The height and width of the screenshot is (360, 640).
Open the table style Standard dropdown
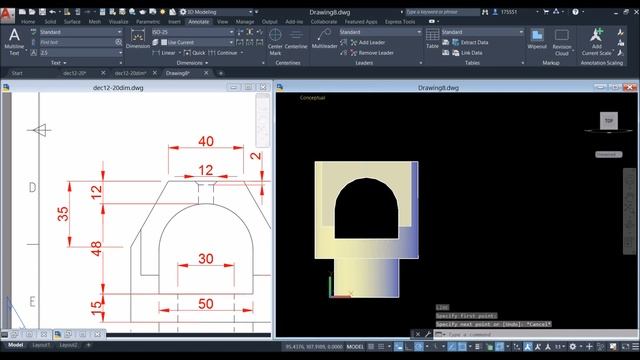(482, 32)
